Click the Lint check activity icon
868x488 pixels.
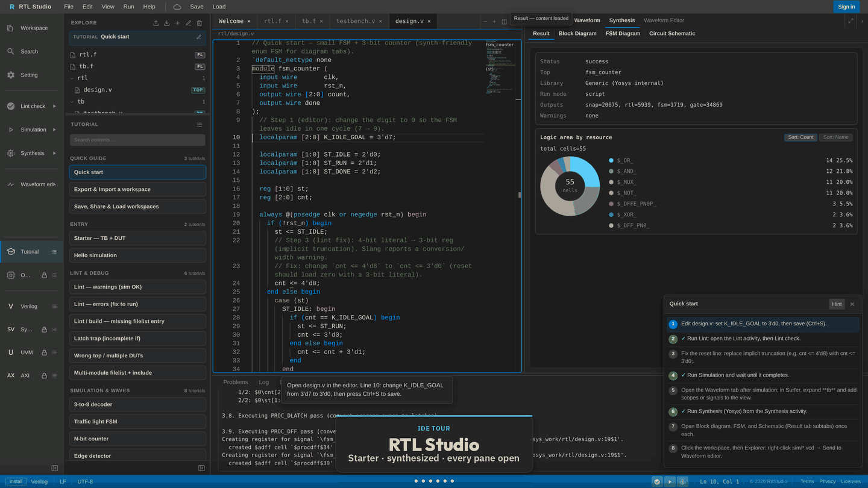click(x=11, y=106)
